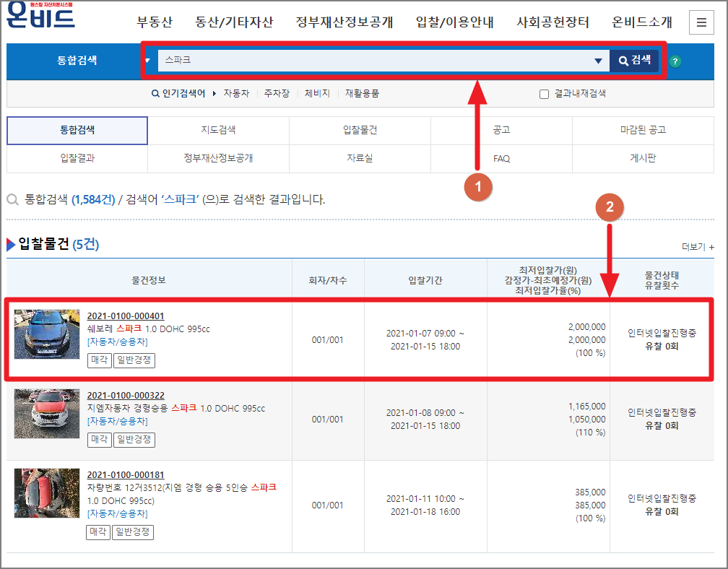Select the 공고 tab
Screen dimensions: 728x569
[501, 131]
